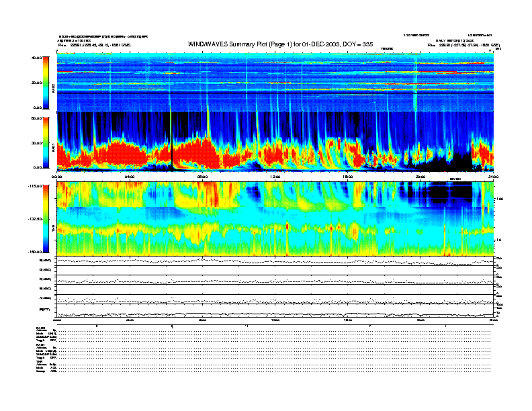Click the RAD2 spectrogram panel
Viewport: 532px width, 411px height.
tap(275, 82)
